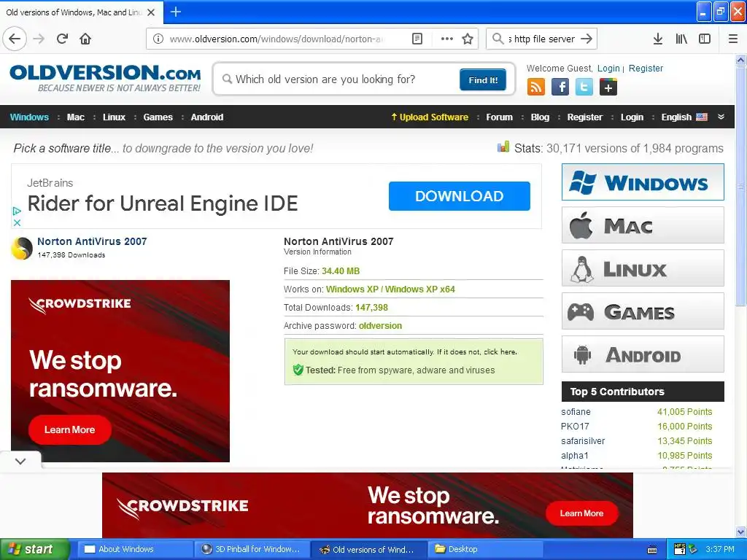Click contributor safarisilver

[x=583, y=441]
